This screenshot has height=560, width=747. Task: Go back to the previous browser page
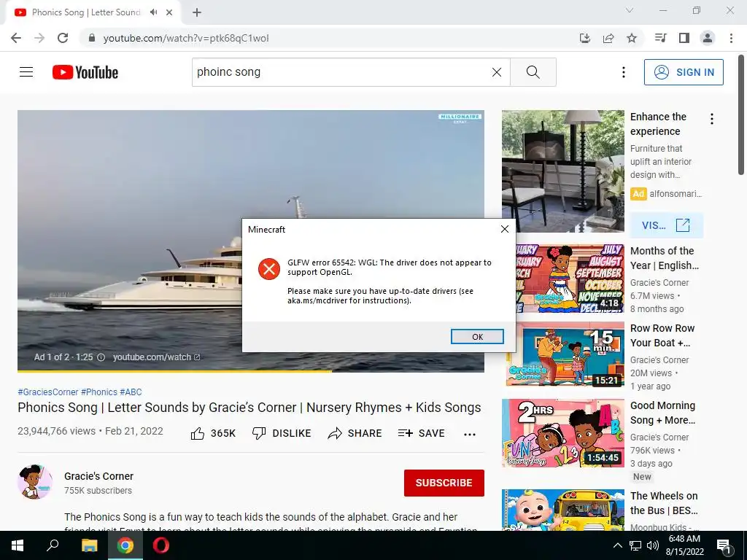click(x=16, y=38)
